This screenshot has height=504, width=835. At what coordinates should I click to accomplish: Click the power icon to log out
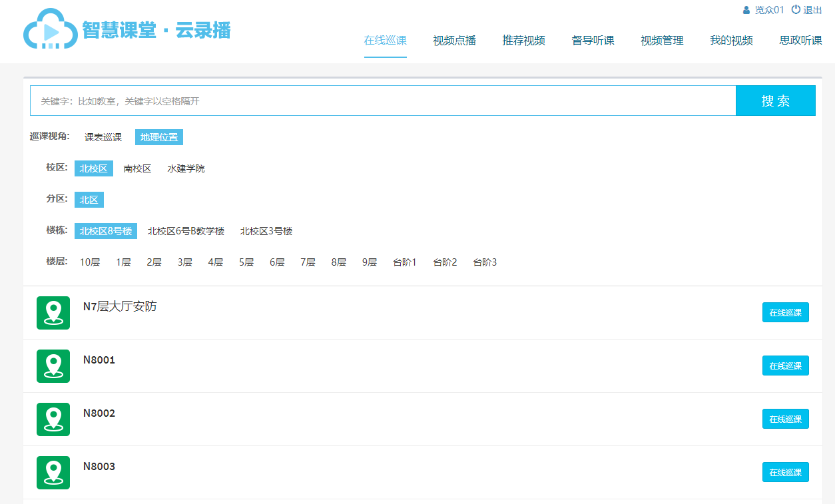[x=795, y=10]
